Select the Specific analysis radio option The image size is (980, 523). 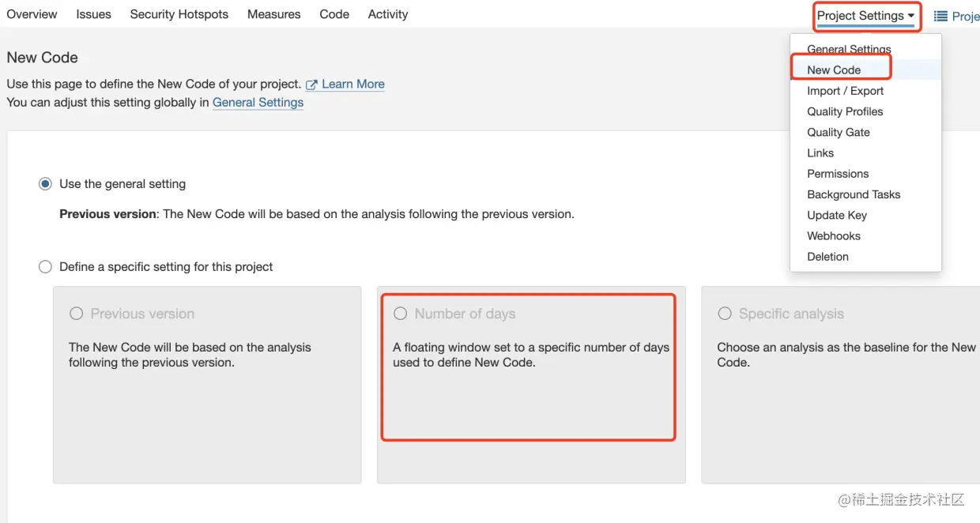pyautogui.click(x=725, y=314)
